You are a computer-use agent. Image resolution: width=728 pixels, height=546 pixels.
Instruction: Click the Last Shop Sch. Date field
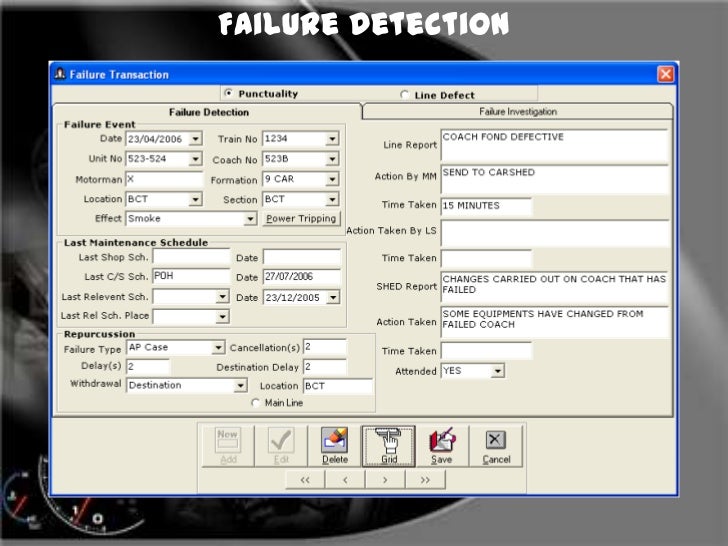click(x=302, y=257)
